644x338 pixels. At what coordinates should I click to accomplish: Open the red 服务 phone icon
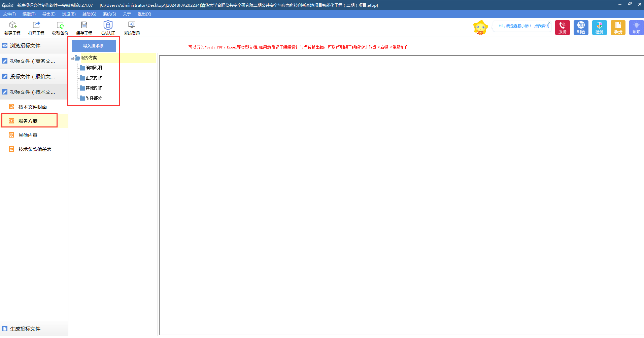[x=562, y=28]
